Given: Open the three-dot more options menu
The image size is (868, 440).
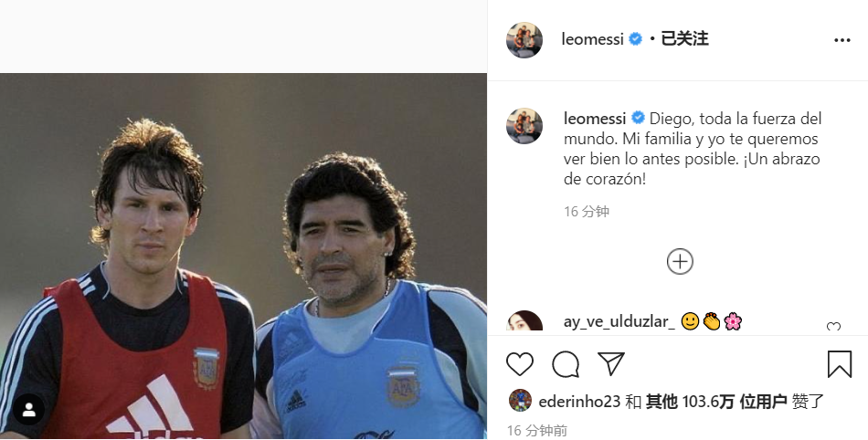Looking at the screenshot, I should [x=842, y=40].
